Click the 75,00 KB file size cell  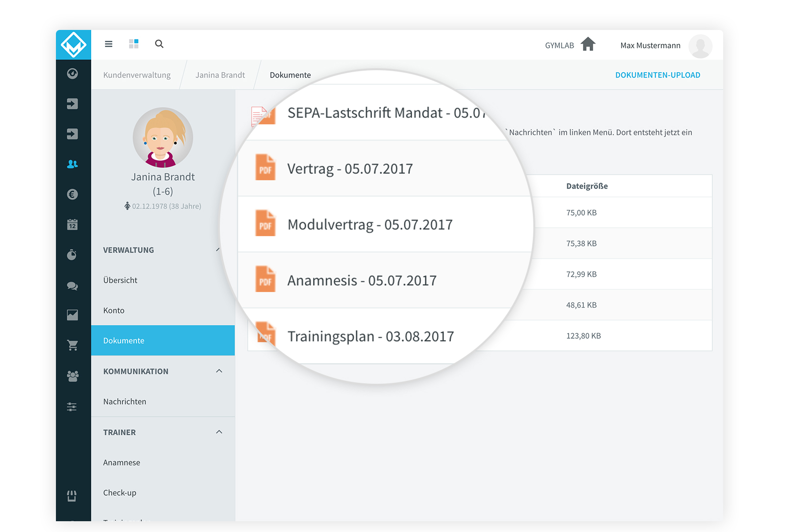[x=581, y=213]
